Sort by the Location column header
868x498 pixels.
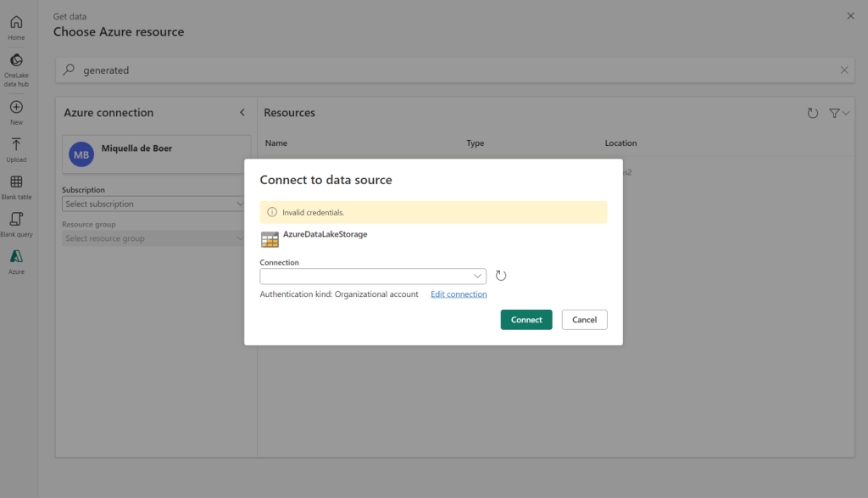tap(620, 143)
